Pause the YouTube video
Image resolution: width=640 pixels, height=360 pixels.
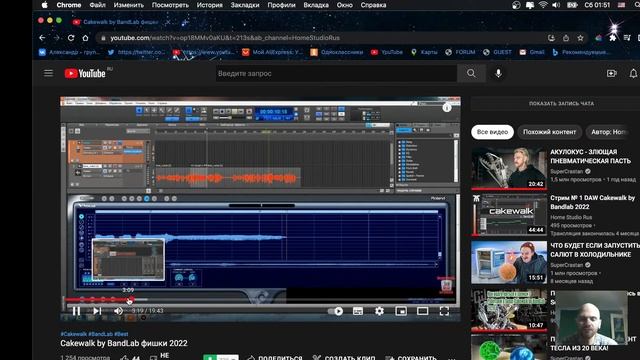[76, 311]
